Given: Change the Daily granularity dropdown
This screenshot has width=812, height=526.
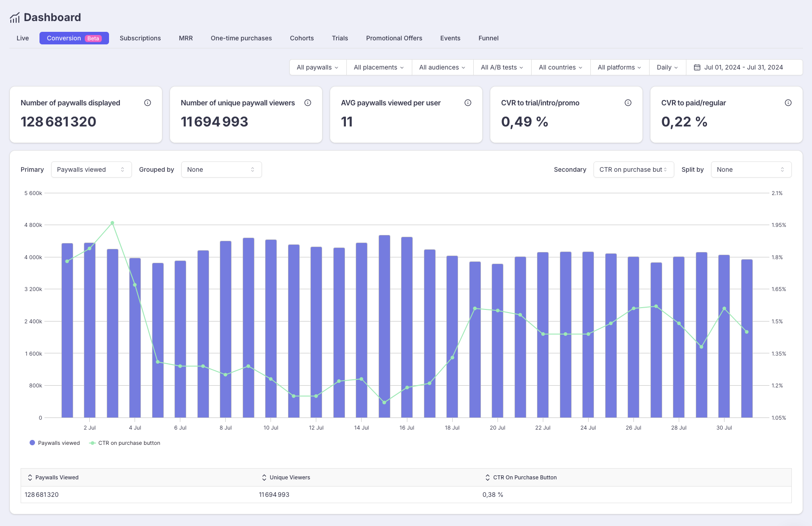Looking at the screenshot, I should pos(668,67).
